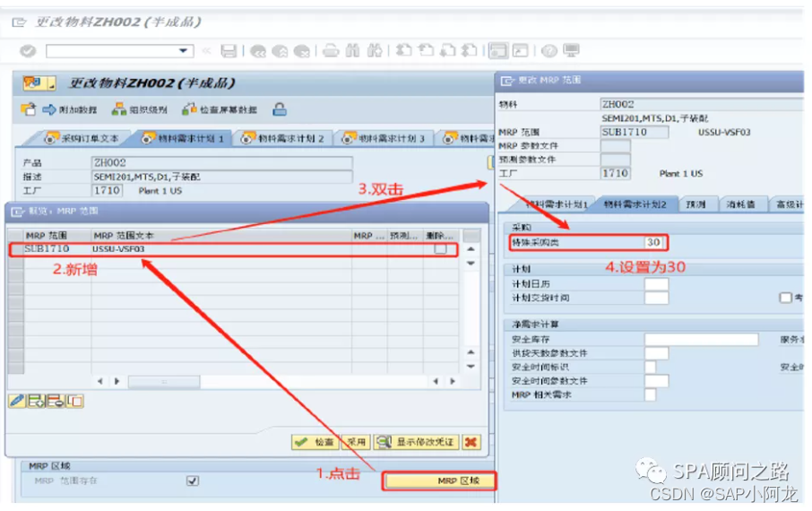Switch to the 物料需求计划 2 tab
This screenshot has width=812, height=511.
coord(284,138)
